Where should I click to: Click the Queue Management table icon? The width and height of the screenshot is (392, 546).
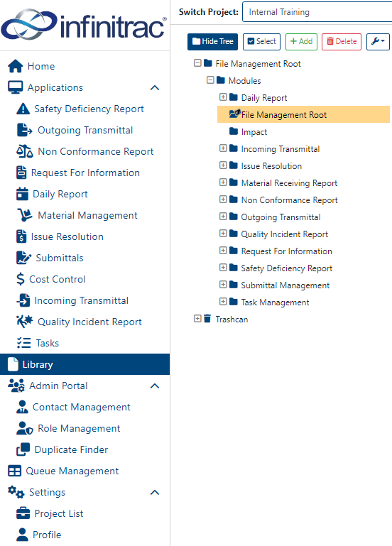point(15,471)
